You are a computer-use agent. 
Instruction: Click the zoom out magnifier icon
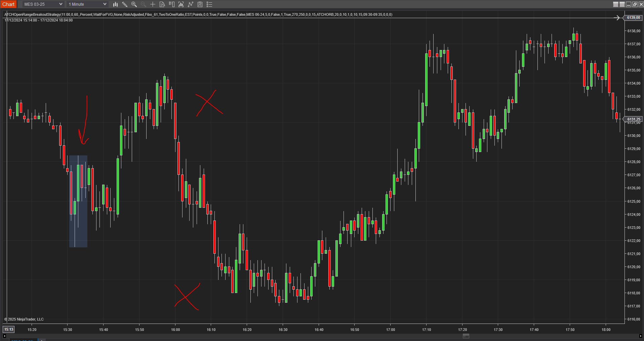tap(144, 4)
